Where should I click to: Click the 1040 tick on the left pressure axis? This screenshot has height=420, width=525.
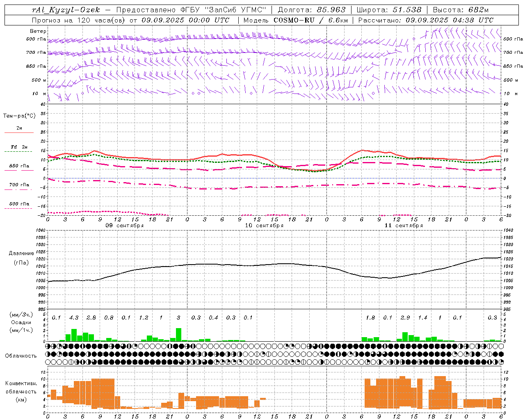click(x=40, y=231)
